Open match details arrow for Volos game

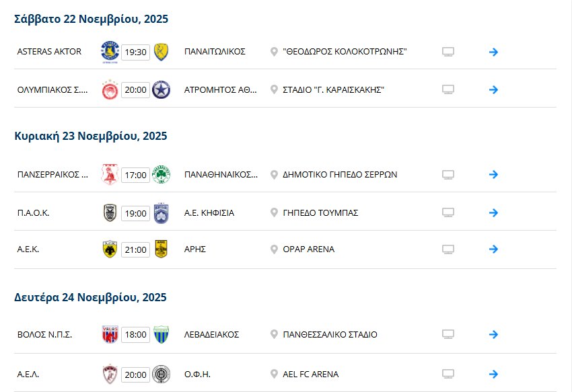tap(493, 334)
